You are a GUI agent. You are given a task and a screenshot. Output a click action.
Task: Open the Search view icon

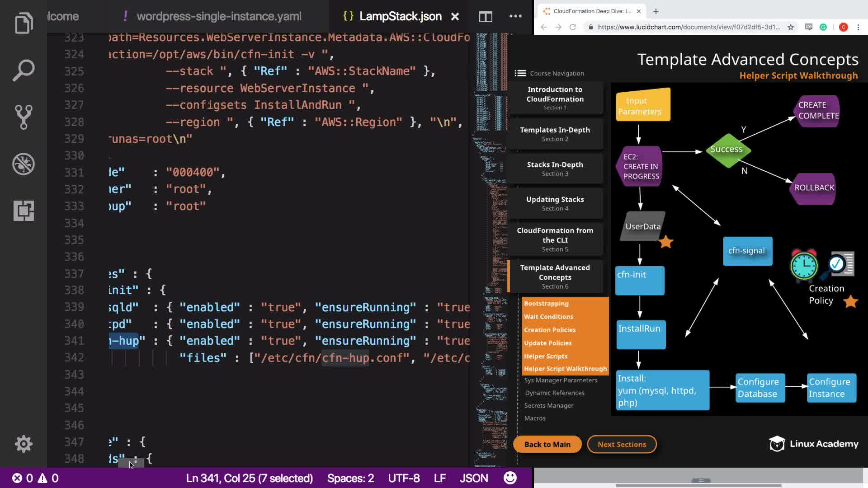coord(24,70)
